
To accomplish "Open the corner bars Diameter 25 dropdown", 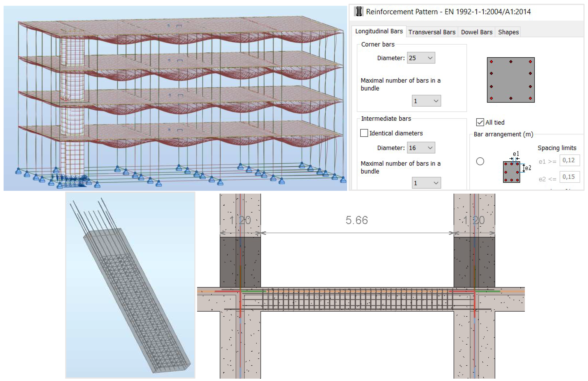I will [x=421, y=58].
